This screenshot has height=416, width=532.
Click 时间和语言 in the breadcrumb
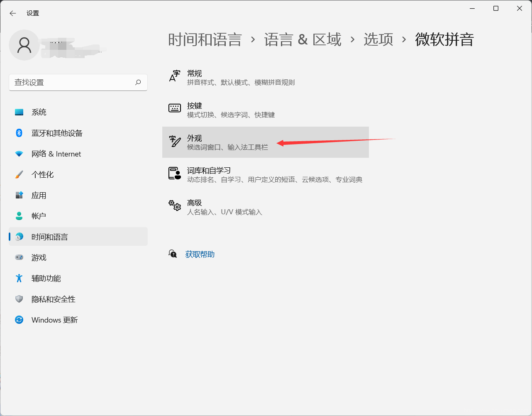(x=205, y=39)
